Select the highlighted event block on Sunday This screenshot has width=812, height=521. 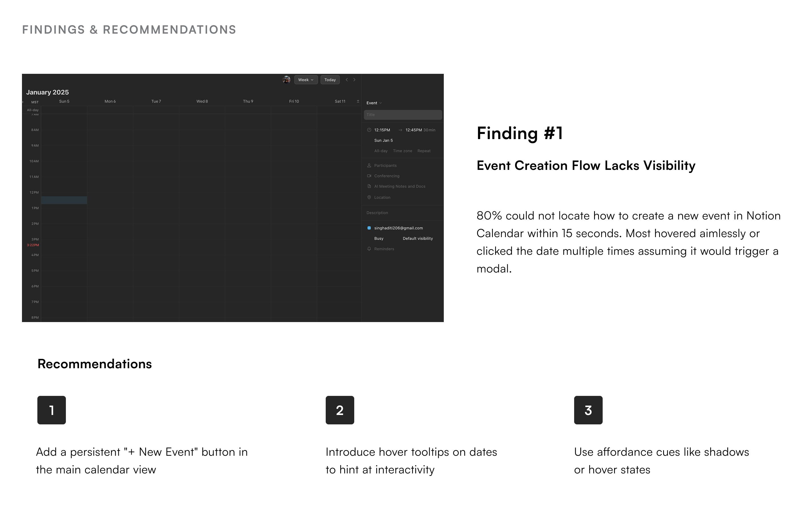coord(64,200)
